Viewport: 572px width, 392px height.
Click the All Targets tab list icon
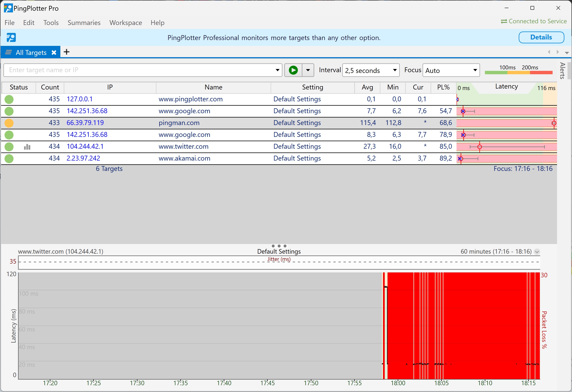click(9, 52)
